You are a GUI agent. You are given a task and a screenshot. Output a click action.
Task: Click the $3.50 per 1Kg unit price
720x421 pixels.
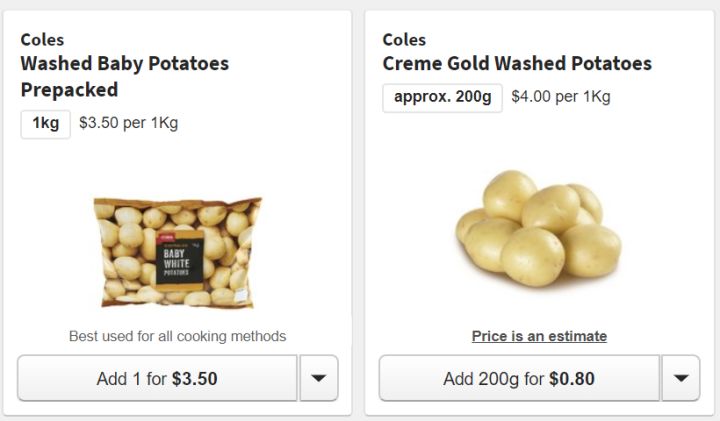(x=129, y=124)
